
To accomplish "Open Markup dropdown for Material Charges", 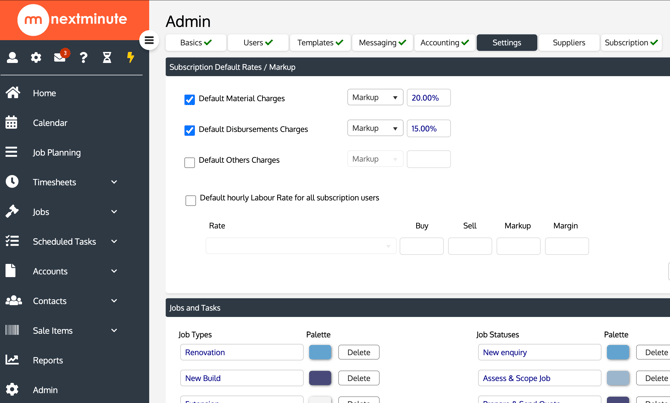I will pyautogui.click(x=375, y=98).
